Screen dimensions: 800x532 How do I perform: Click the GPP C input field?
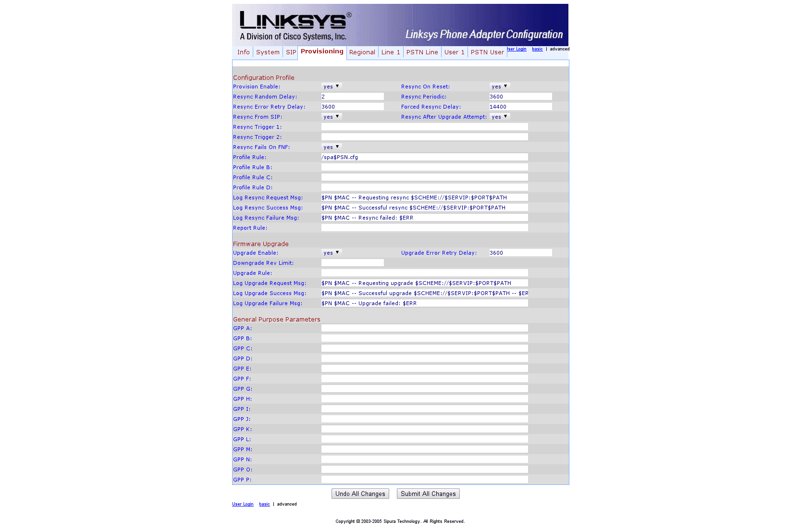(x=425, y=348)
